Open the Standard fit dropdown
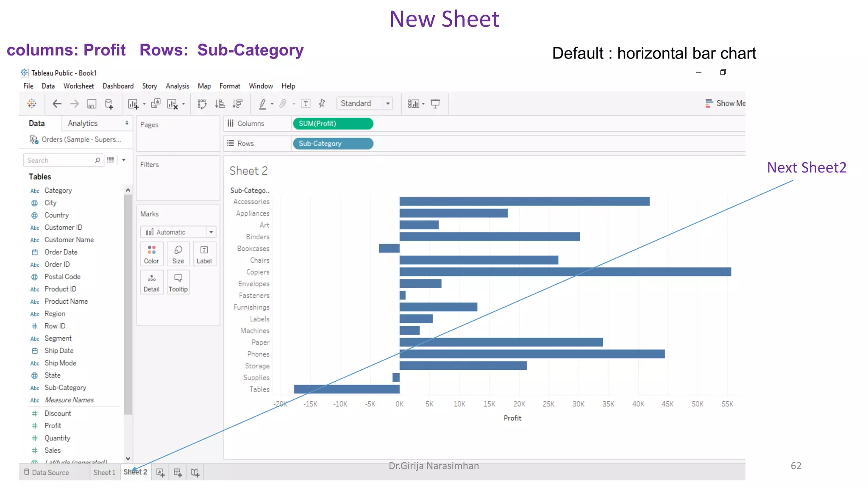The image size is (868, 488). point(365,103)
